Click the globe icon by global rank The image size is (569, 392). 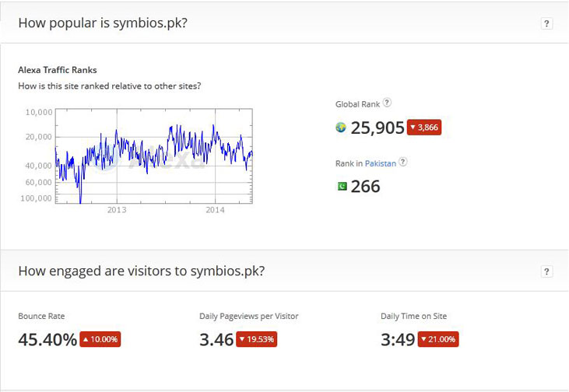(341, 128)
